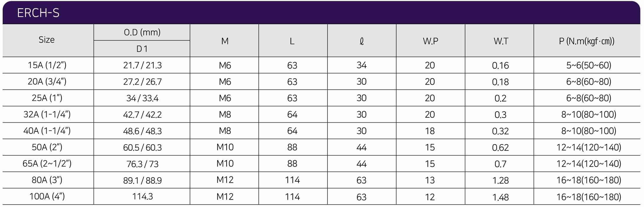Select the 80A (3") size cell

click(47, 180)
